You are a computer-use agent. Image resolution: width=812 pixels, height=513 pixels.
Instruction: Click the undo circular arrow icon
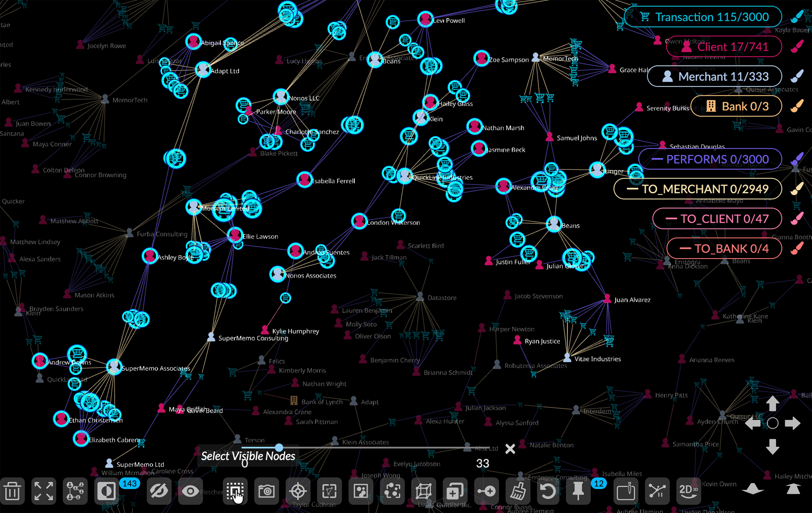548,491
